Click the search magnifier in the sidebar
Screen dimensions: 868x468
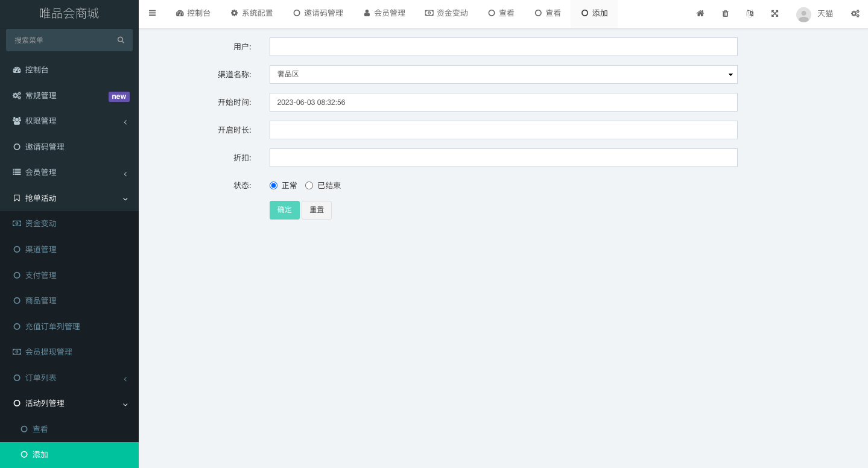(x=121, y=40)
